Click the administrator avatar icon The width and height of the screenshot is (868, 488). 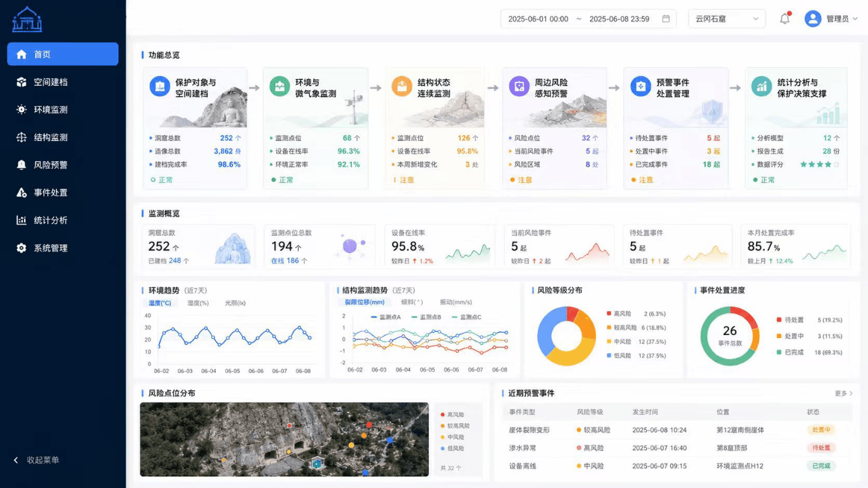pyautogui.click(x=813, y=19)
